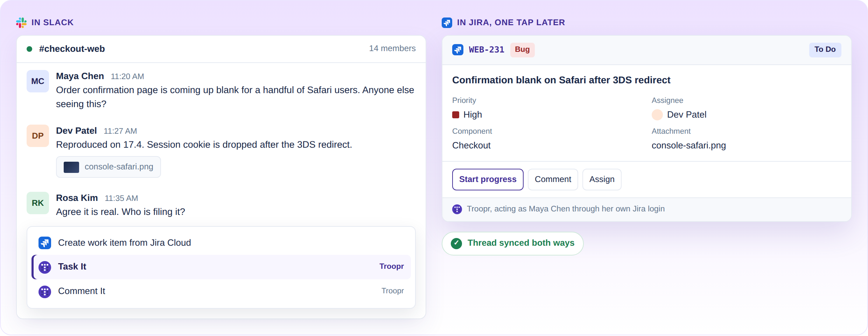Click the console-safari.png thumbnail icon in Slack
The width and height of the screenshot is (868, 336).
pyautogui.click(x=71, y=167)
